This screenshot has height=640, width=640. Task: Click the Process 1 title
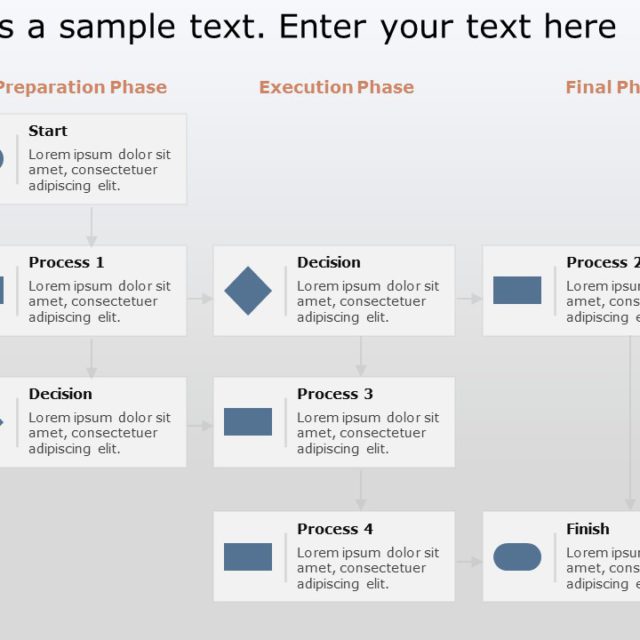[66, 262]
